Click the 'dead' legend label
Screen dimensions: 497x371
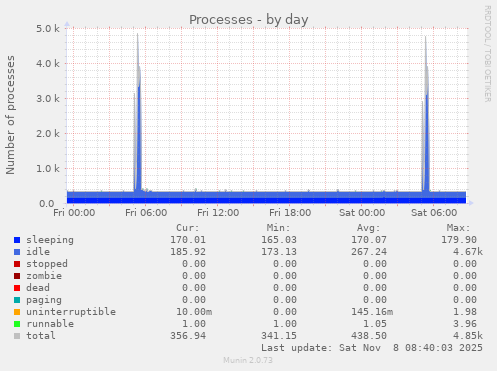(38, 288)
